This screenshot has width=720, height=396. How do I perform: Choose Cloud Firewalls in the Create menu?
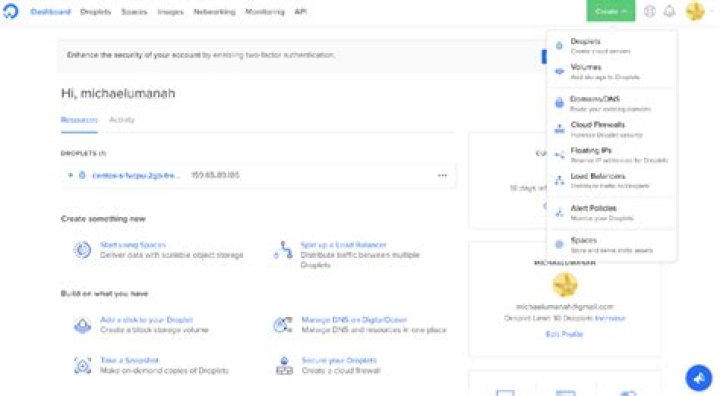tap(612, 129)
